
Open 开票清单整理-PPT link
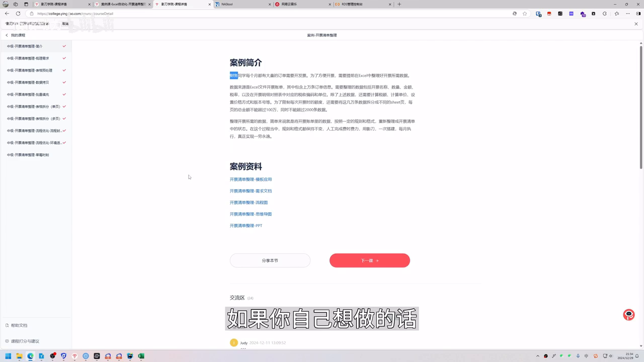click(246, 226)
